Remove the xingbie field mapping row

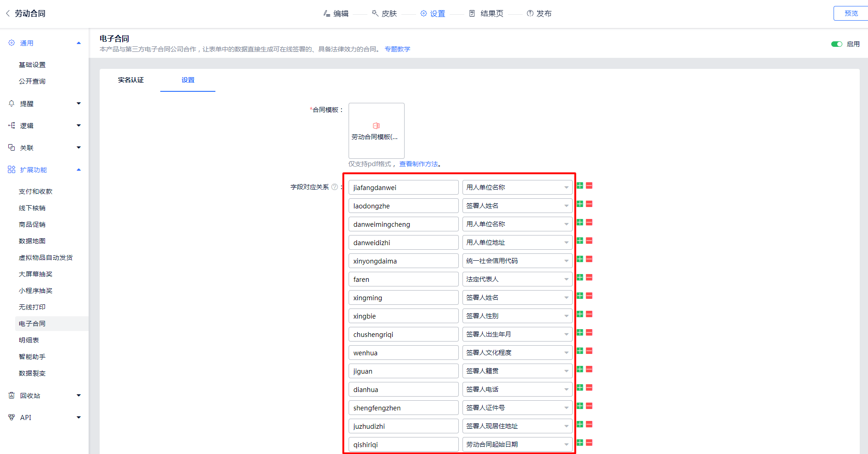(589, 314)
